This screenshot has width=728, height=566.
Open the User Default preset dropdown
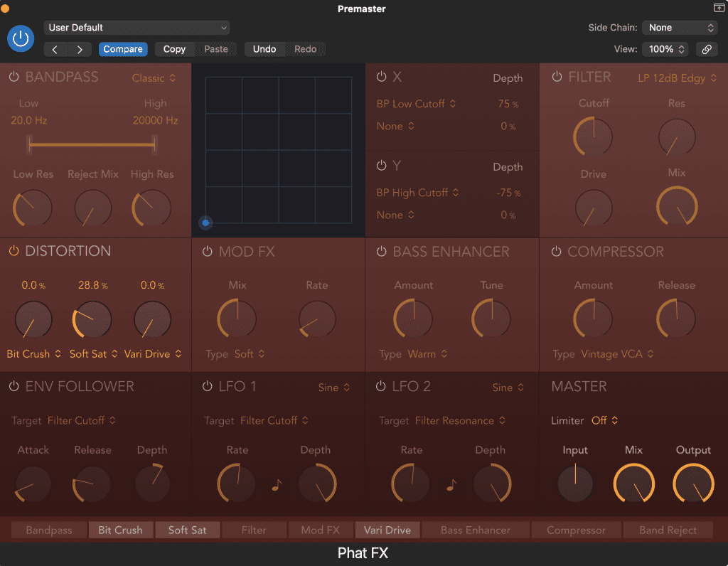[136, 28]
